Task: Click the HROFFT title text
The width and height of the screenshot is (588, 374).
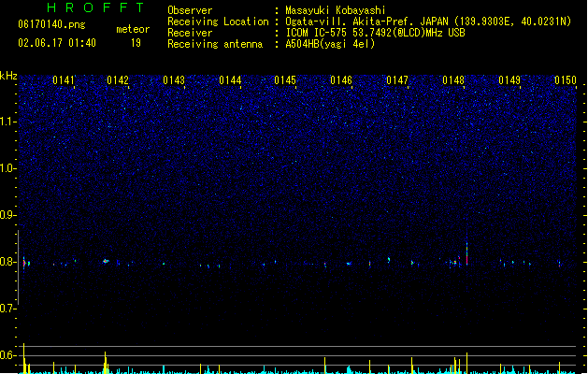Action: pyautogui.click(x=96, y=7)
